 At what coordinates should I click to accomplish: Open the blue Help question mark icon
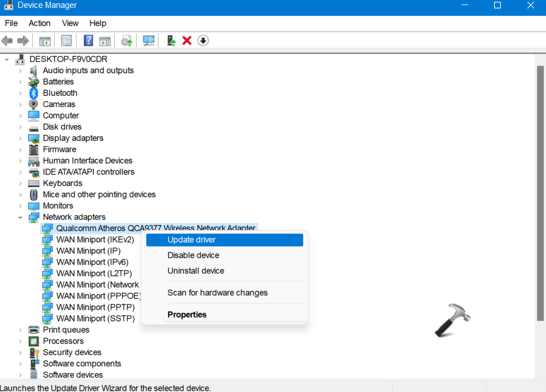(x=89, y=41)
